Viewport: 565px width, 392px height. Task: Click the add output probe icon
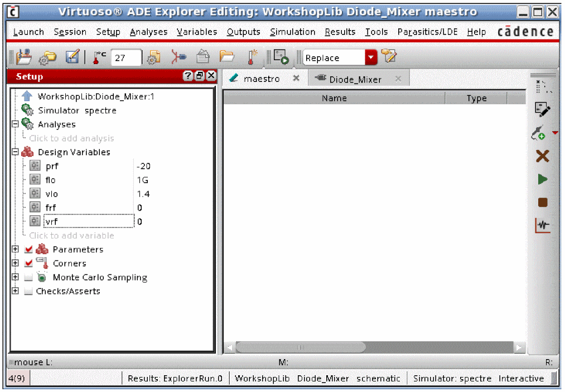click(x=539, y=133)
